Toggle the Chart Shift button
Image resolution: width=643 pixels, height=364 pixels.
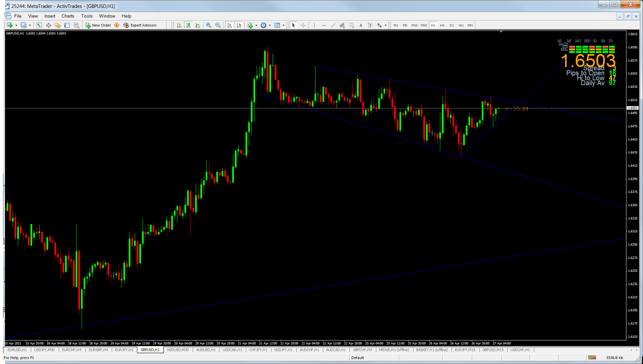(239, 25)
